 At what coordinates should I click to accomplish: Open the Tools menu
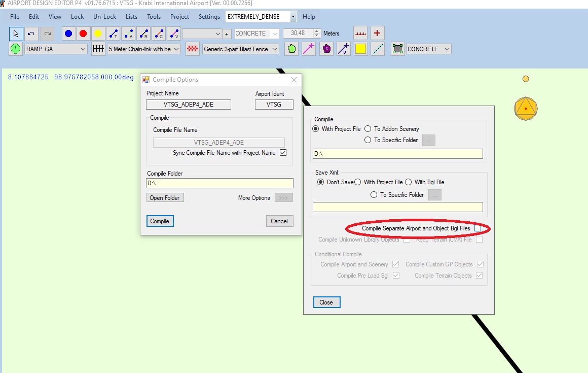click(154, 16)
